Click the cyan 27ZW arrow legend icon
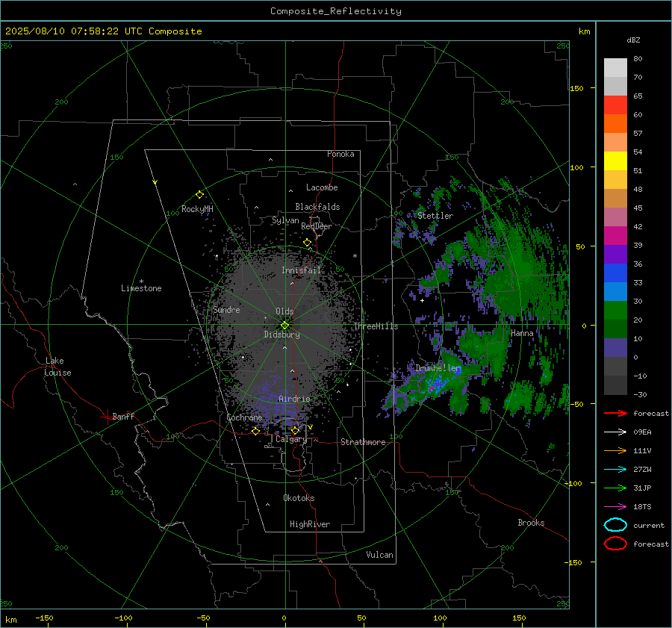The height and width of the screenshot is (628, 672). pyautogui.click(x=615, y=470)
